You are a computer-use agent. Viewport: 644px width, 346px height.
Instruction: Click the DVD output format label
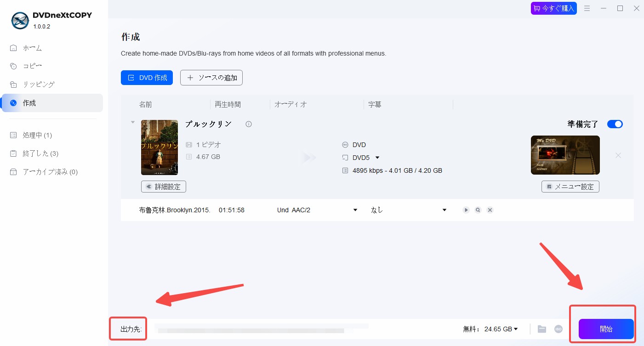point(359,145)
